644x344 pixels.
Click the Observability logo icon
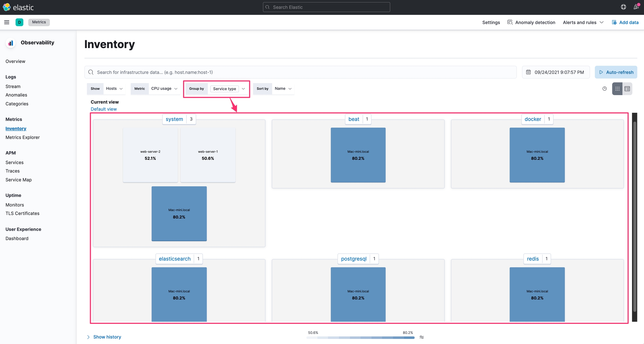(11, 43)
